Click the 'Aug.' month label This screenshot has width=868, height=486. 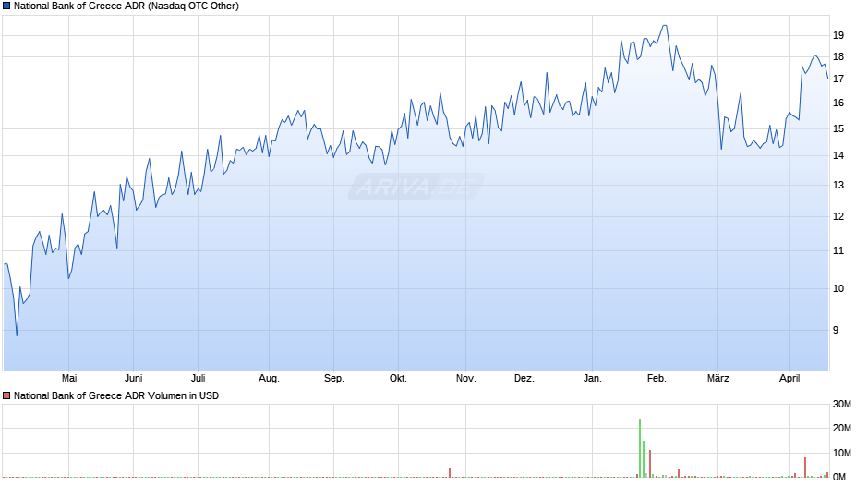click(269, 378)
